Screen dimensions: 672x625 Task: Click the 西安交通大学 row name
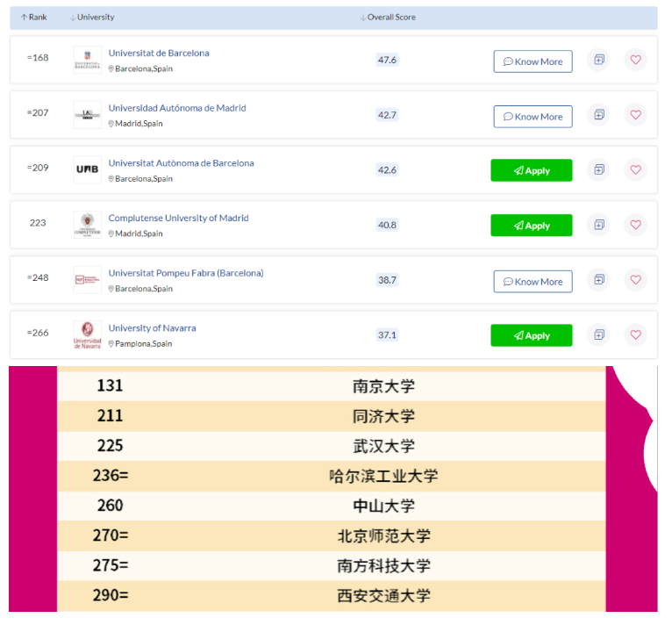[x=383, y=595]
